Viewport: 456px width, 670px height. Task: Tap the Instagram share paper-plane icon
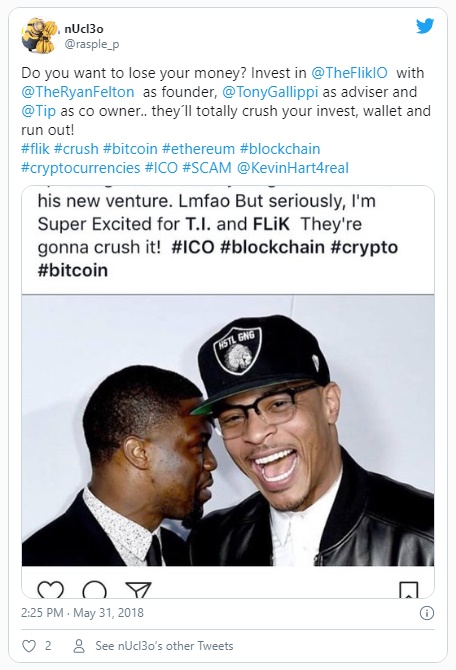tap(138, 590)
